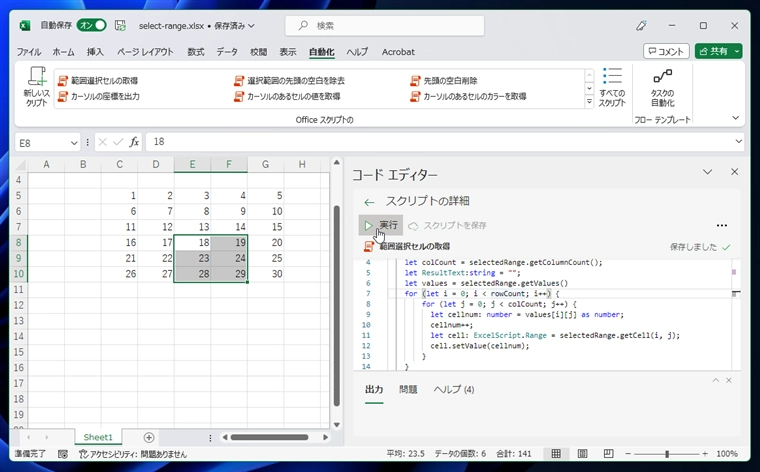The width and height of the screenshot is (760, 472).
Task: Toggle the AutoSave switch off
Action: pyautogui.click(x=92, y=25)
